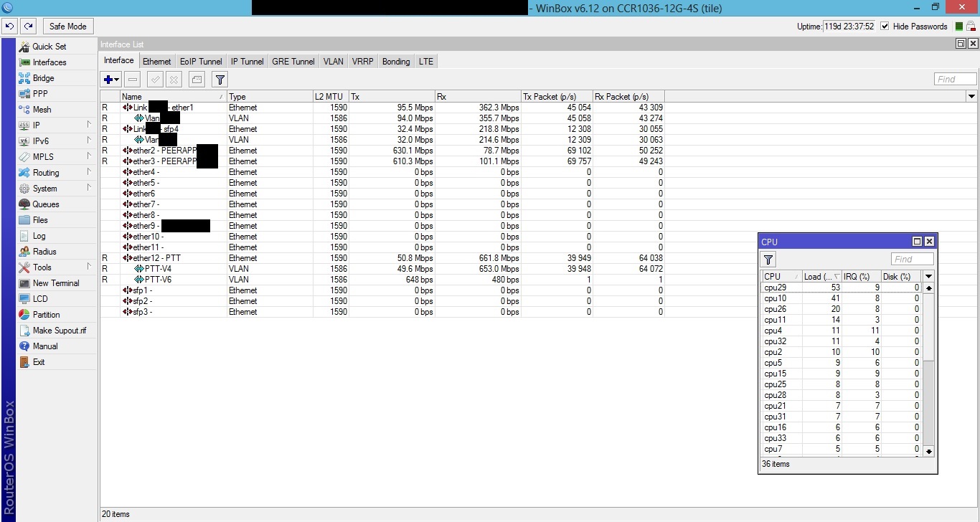
Task: Open the Interfaces menu item
Action: point(49,62)
